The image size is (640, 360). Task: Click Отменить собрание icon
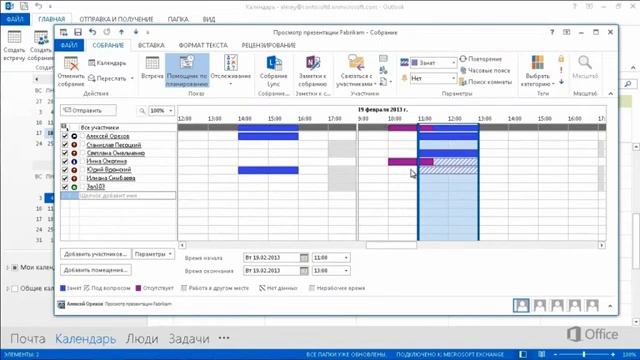71,64
